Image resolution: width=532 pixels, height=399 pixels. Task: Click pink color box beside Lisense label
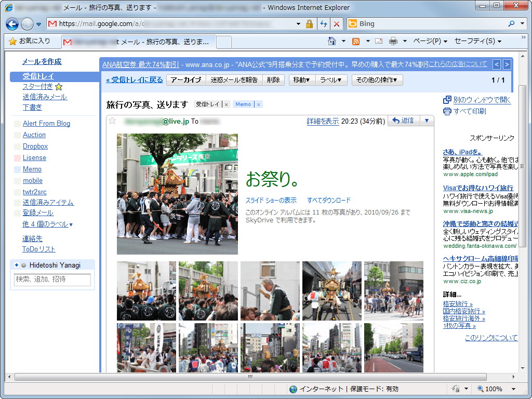tap(17, 158)
